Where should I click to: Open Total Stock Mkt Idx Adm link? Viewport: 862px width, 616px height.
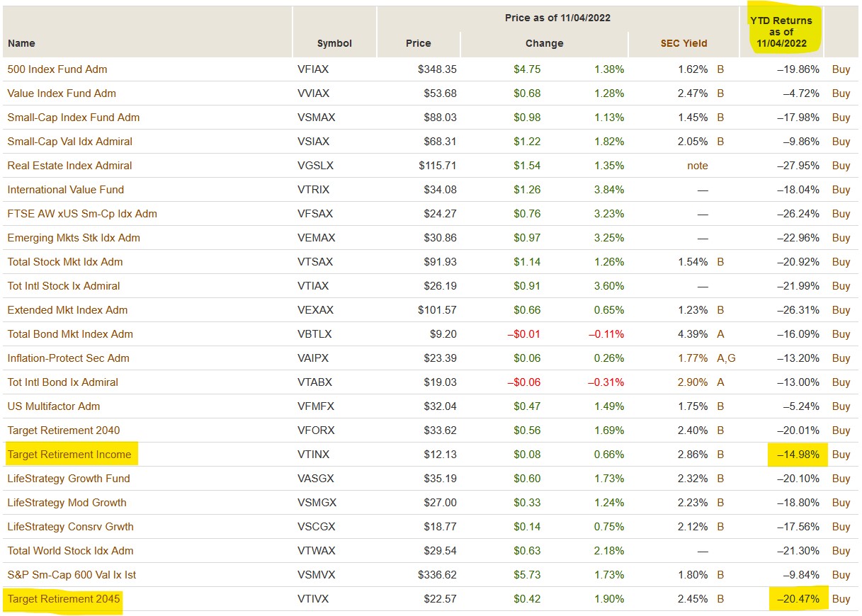(65, 262)
